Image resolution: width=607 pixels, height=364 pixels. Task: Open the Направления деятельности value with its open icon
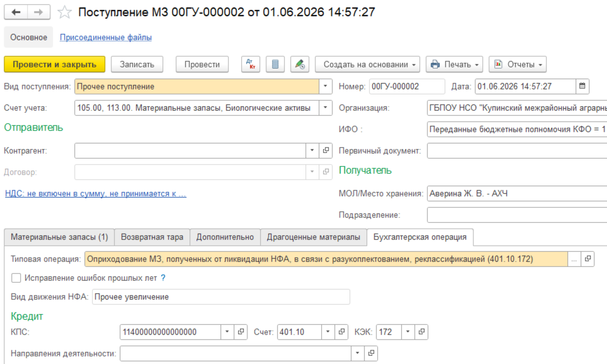pyautogui.click(x=372, y=353)
